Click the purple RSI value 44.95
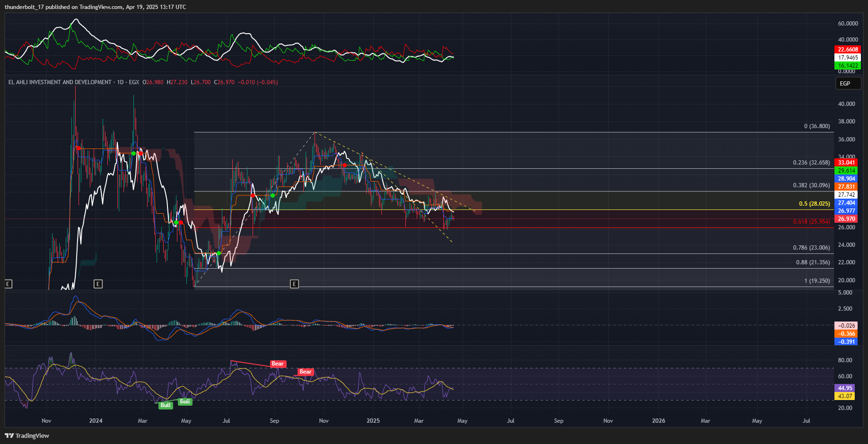This screenshot has height=444, width=868. [845, 388]
